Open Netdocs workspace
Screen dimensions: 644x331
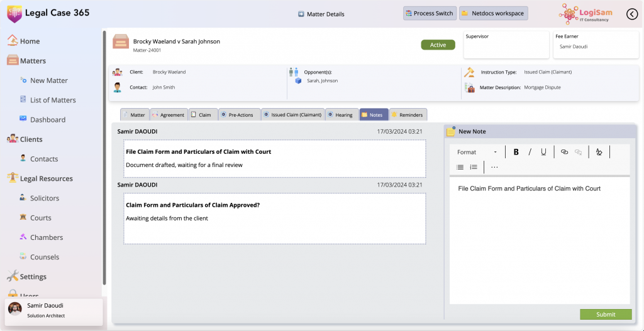(493, 13)
